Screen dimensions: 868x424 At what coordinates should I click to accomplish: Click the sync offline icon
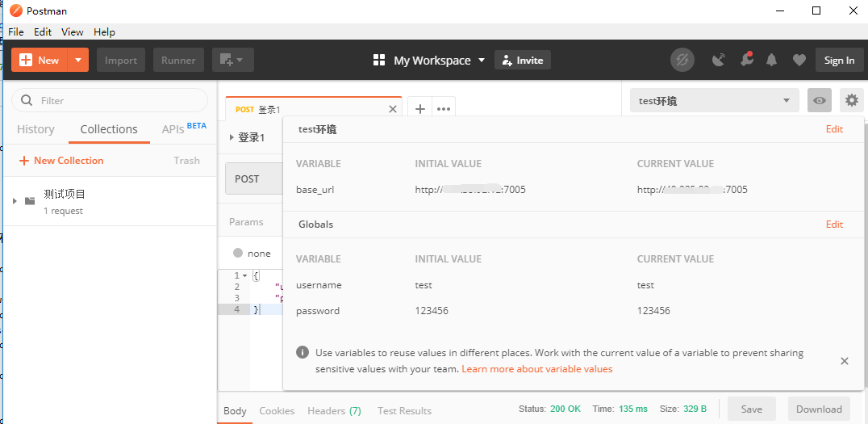click(682, 60)
